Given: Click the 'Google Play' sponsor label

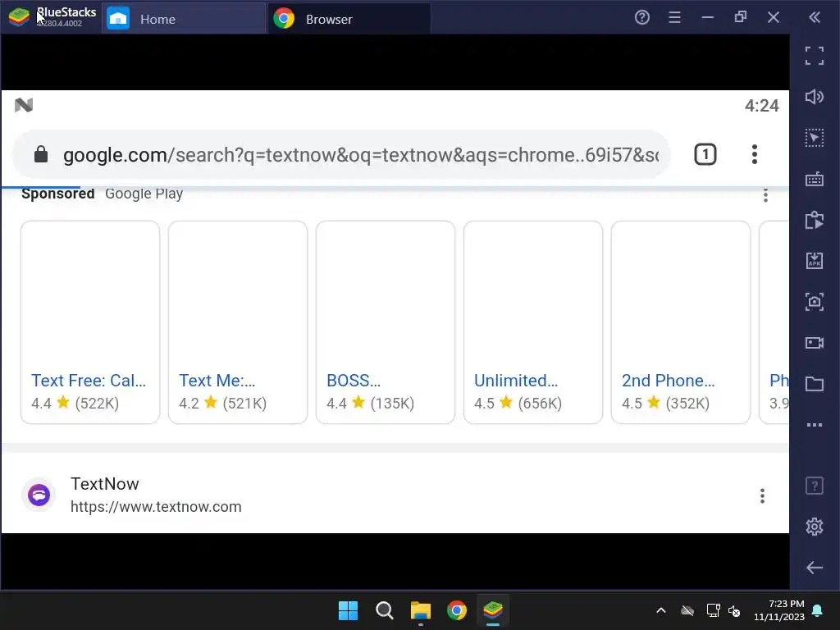Looking at the screenshot, I should click(x=144, y=194).
